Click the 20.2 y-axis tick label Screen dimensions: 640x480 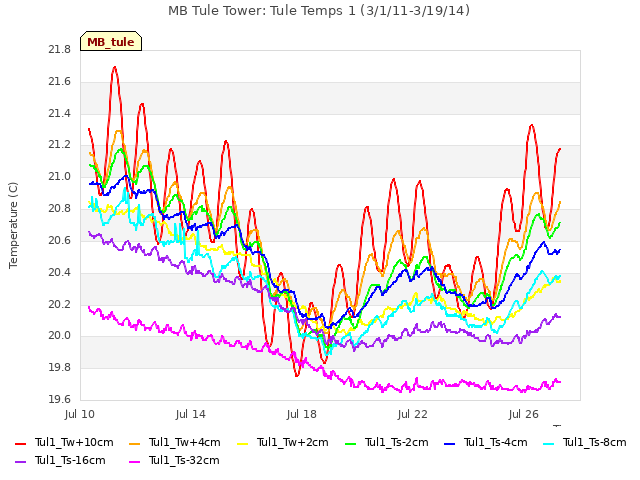60,304
